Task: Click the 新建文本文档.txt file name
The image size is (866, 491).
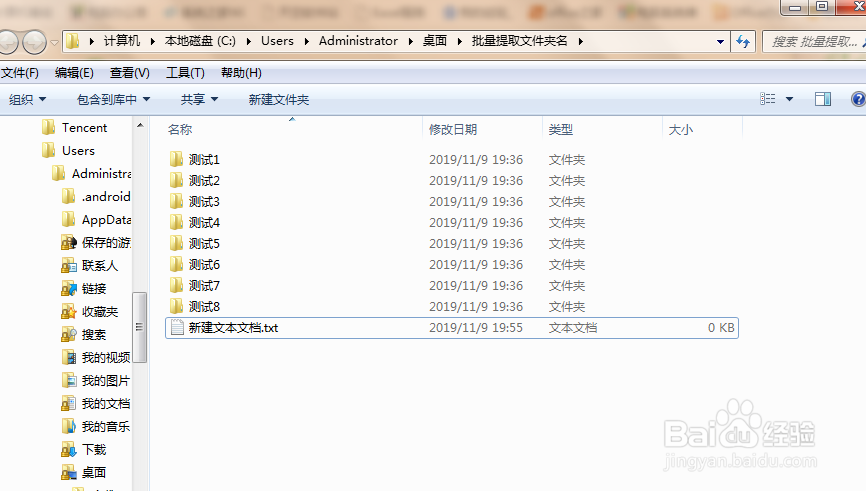Action: [233, 328]
